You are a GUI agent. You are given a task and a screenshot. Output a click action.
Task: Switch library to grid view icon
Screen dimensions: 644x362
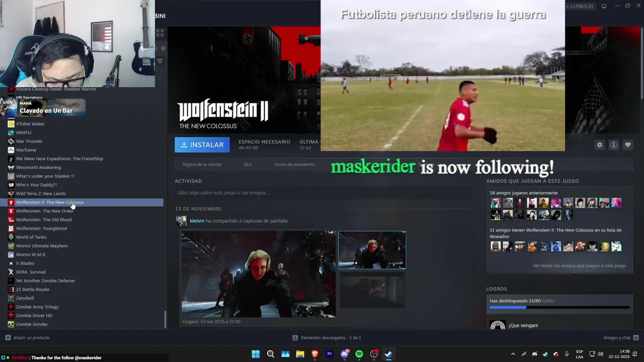point(160,33)
